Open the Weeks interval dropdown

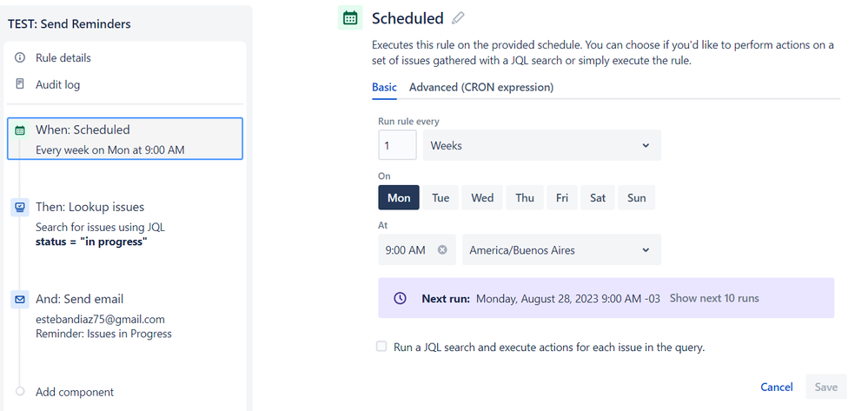[542, 145]
